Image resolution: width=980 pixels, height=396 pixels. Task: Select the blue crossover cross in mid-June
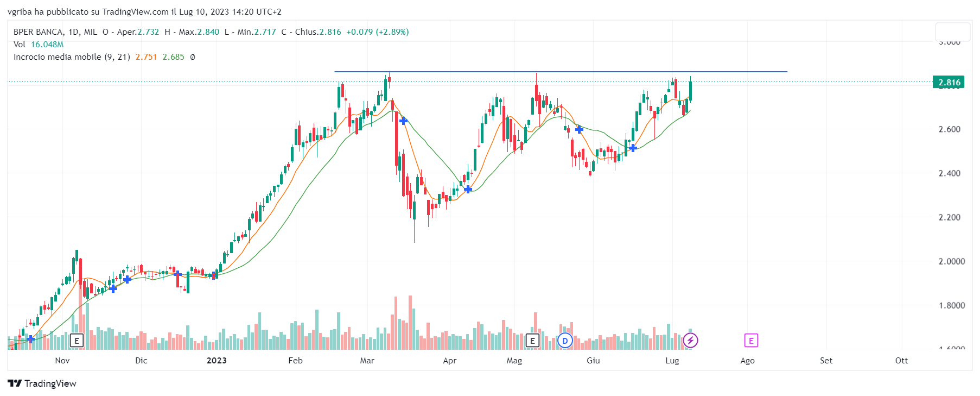pos(633,148)
